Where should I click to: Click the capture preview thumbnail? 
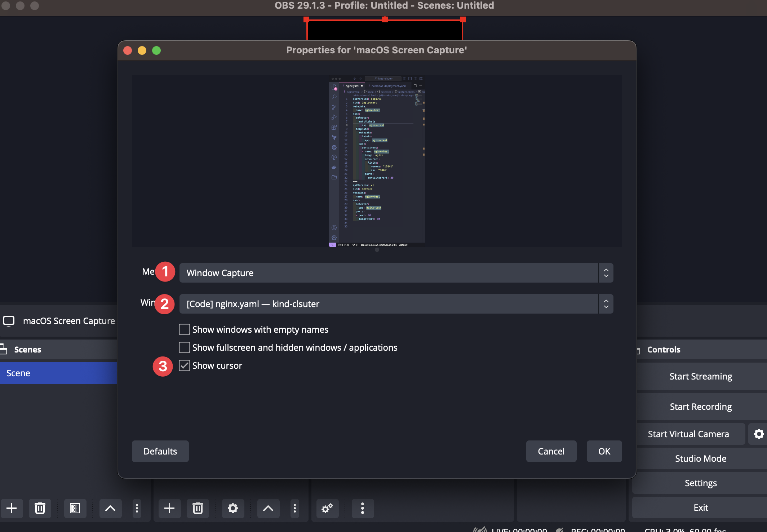tap(377, 161)
